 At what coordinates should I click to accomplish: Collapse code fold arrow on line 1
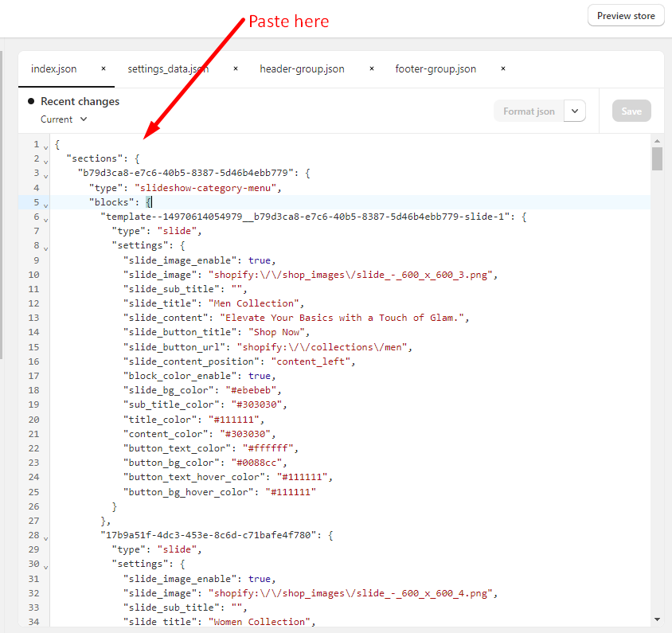pyautogui.click(x=46, y=147)
